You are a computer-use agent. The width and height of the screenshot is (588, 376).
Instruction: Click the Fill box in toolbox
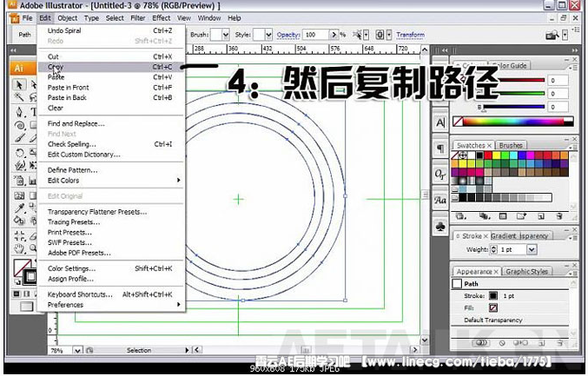point(22,267)
